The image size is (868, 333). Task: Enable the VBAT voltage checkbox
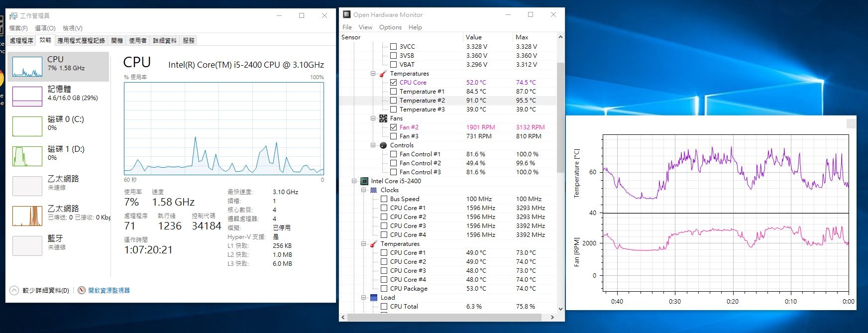click(393, 65)
